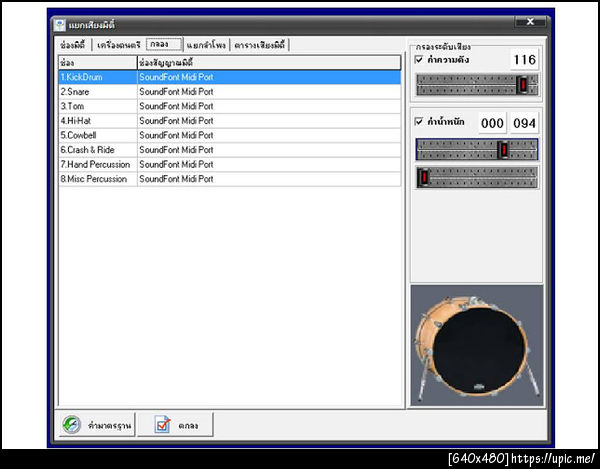Toggle the ค่าความดัง volume checkbox

pos(419,59)
